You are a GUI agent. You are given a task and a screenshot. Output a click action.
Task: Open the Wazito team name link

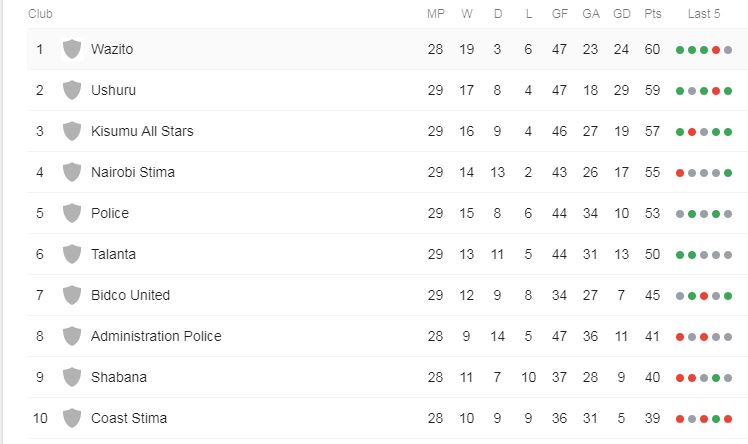pos(112,49)
